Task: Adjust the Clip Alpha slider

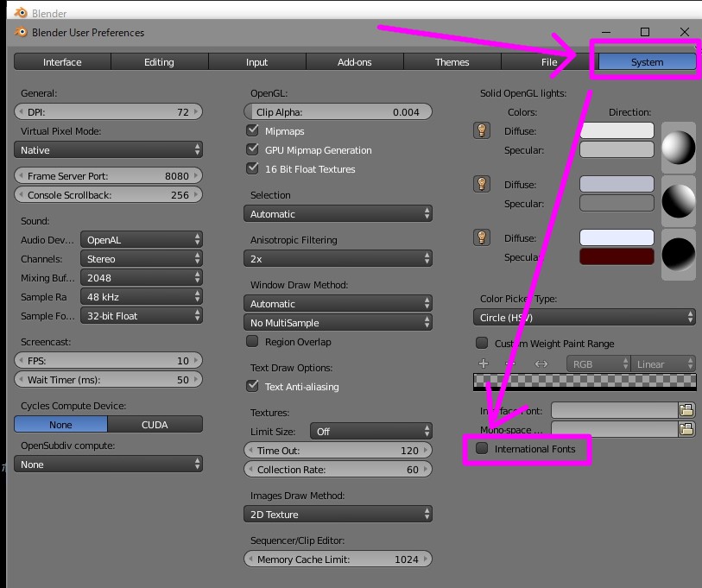Action: point(338,111)
